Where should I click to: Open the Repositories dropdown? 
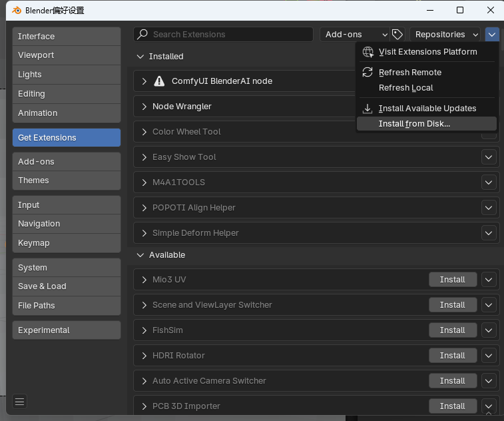tap(445, 35)
